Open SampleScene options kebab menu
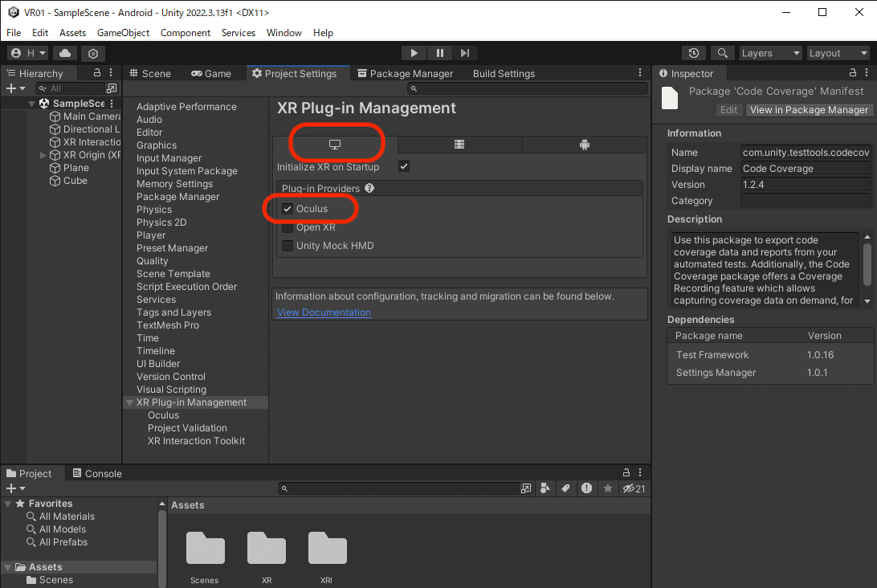The height and width of the screenshot is (588, 877). 112,104
